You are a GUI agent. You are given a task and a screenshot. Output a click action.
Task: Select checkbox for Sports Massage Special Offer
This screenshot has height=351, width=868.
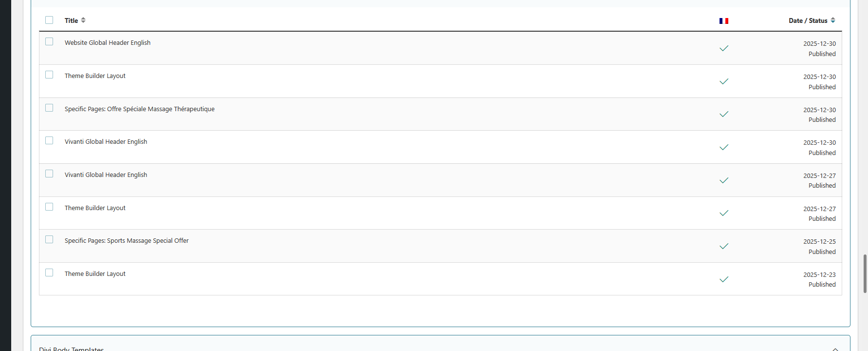[x=49, y=240]
